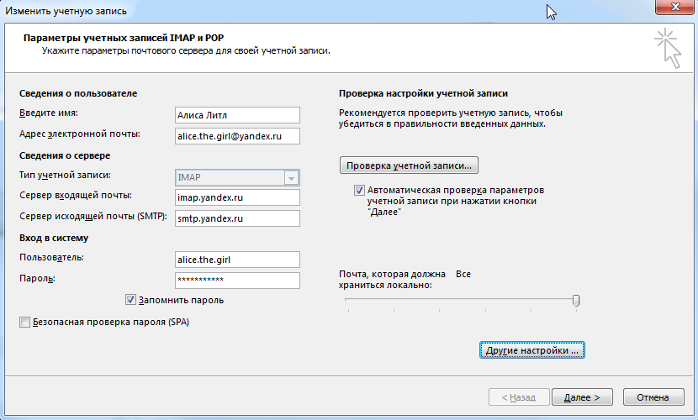This screenshot has height=420, width=698.
Task: Enable "Безопасная проверка пароля (SPA)" checkbox
Action: pos(25,323)
